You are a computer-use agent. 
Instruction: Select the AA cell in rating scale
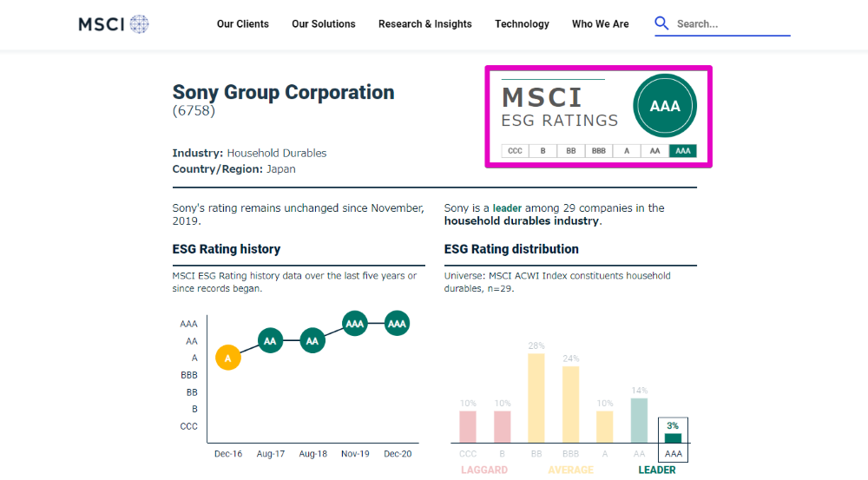pyautogui.click(x=654, y=150)
